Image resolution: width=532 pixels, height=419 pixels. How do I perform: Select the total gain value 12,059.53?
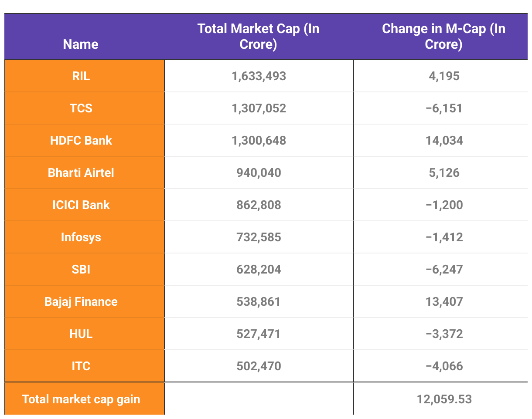(444, 399)
